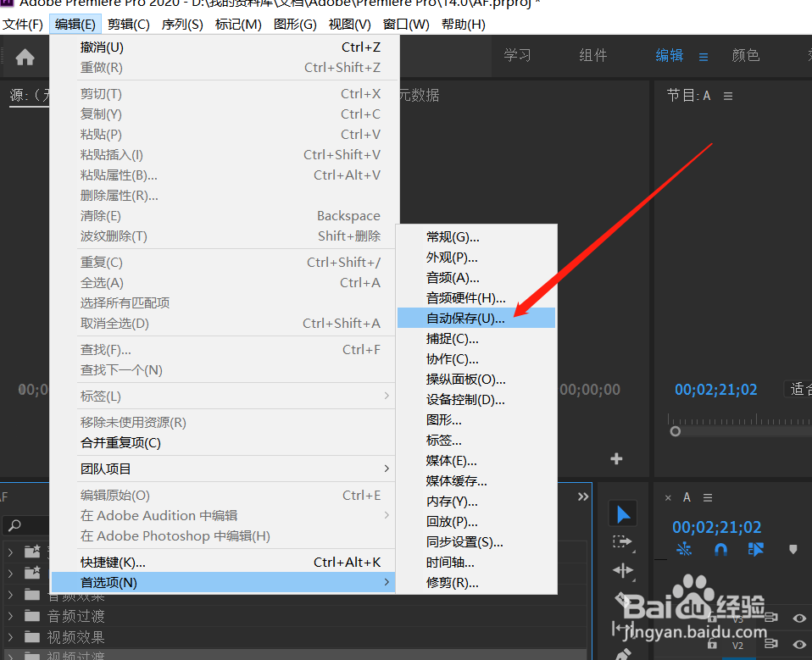Image resolution: width=812 pixels, height=660 pixels.
Task: Open 自动保存(U)... preferences
Action: [x=476, y=319]
